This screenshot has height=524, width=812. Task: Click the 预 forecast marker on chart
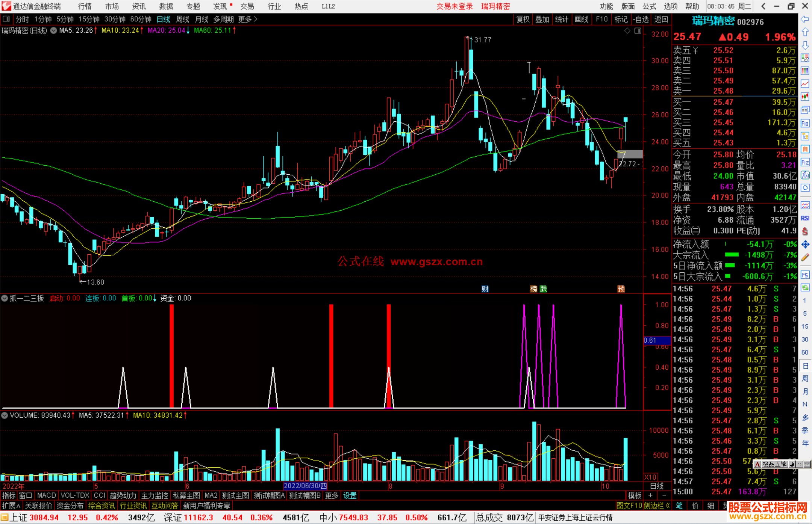[x=621, y=289]
